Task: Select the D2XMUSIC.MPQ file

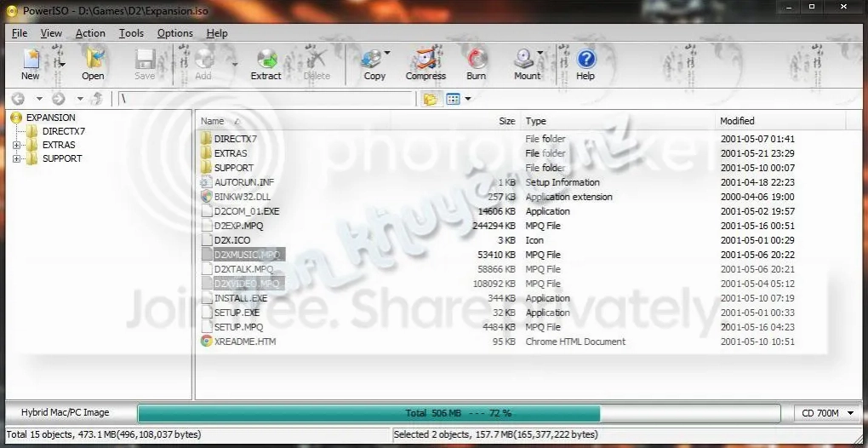Action: coord(248,255)
